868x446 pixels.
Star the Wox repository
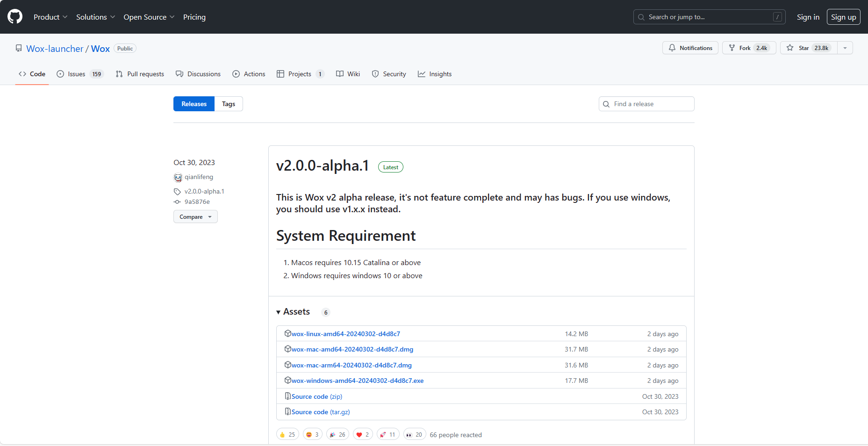coord(809,48)
